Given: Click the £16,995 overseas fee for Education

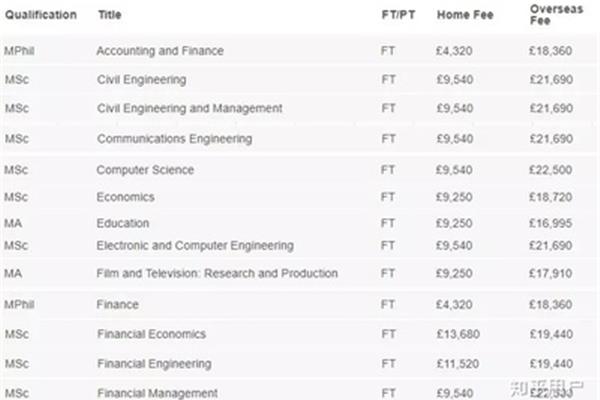Looking at the screenshot, I should pos(551,223).
